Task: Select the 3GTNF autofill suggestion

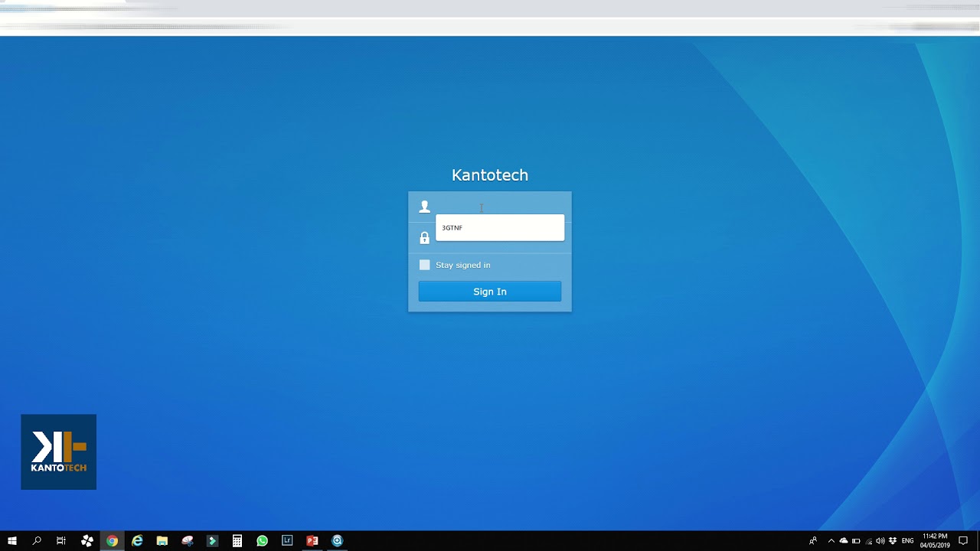Action: tap(500, 227)
